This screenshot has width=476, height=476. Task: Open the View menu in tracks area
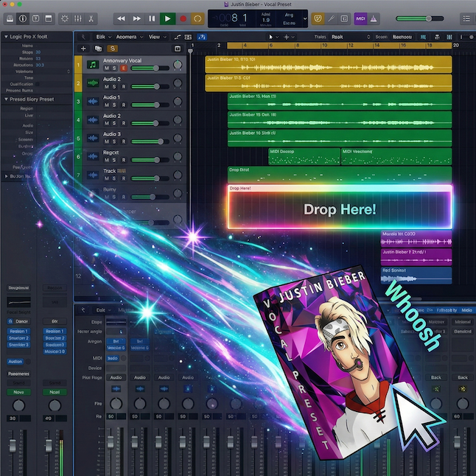tap(157, 37)
